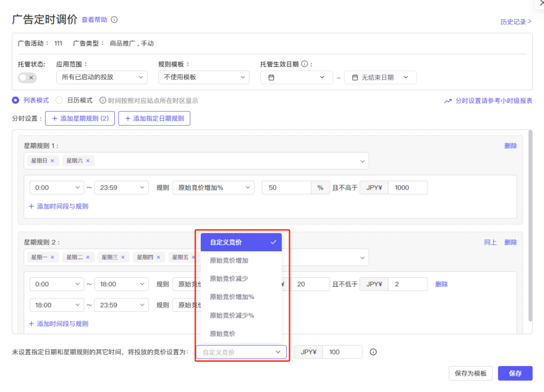Click the amount field containing 20
The height and width of the screenshot is (392, 544).
click(x=310, y=284)
